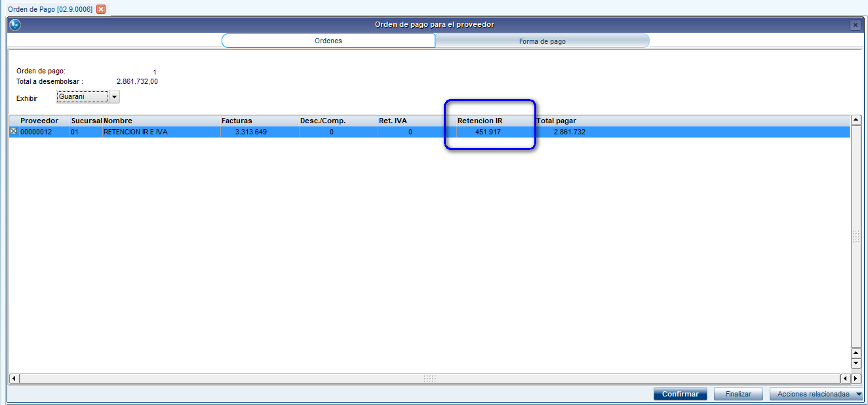This screenshot has width=868, height=405.
Task: Close the Orden de Pago tab
Action: [x=101, y=9]
